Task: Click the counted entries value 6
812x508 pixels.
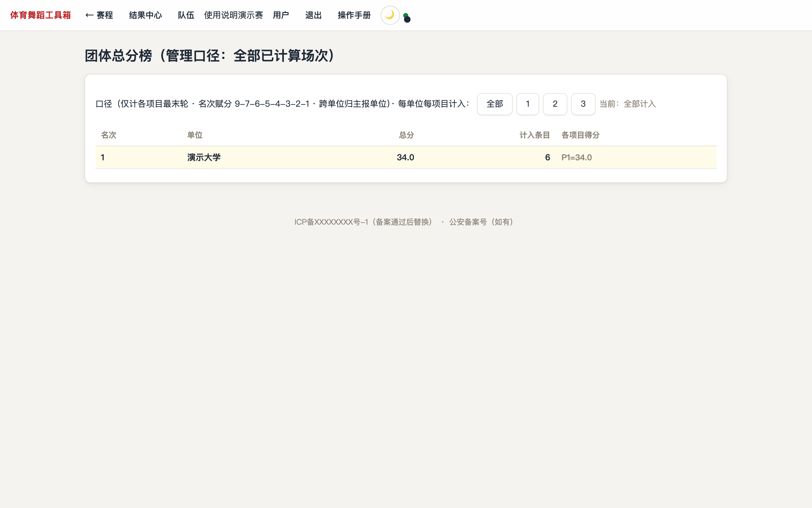Action: (x=548, y=157)
